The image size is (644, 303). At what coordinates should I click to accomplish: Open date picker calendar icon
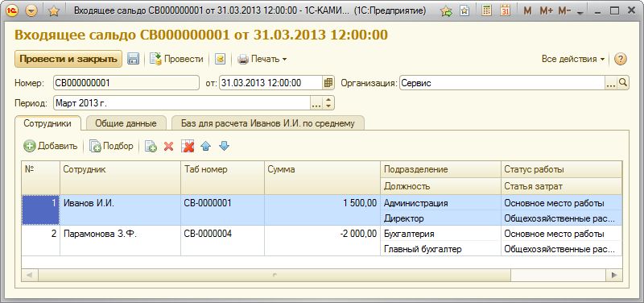pyautogui.click(x=328, y=83)
